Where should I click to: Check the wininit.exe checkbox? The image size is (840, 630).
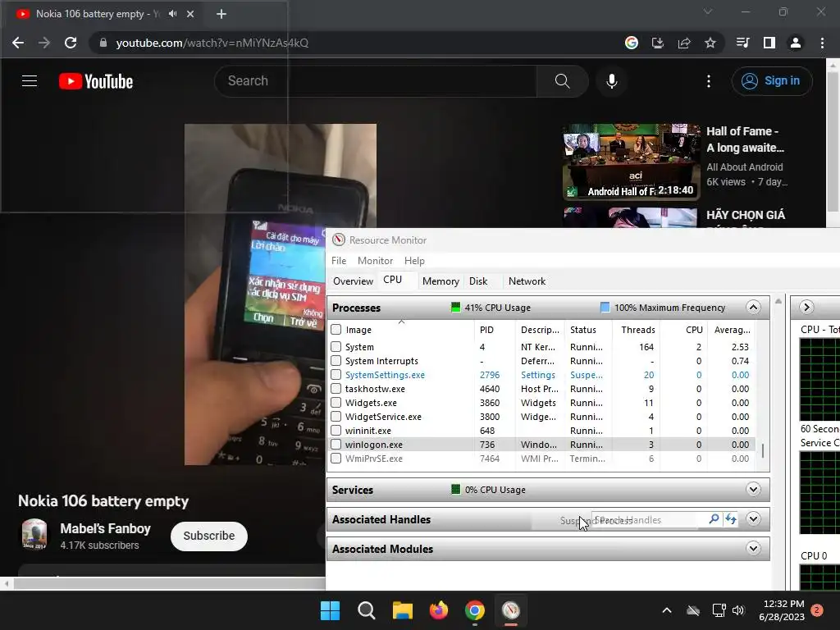[x=336, y=430]
